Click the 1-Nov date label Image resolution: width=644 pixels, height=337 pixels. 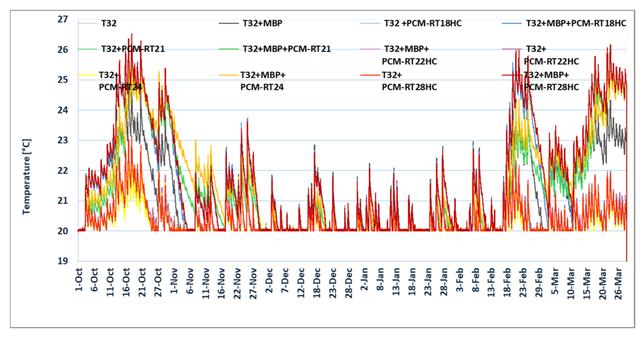[x=174, y=280]
